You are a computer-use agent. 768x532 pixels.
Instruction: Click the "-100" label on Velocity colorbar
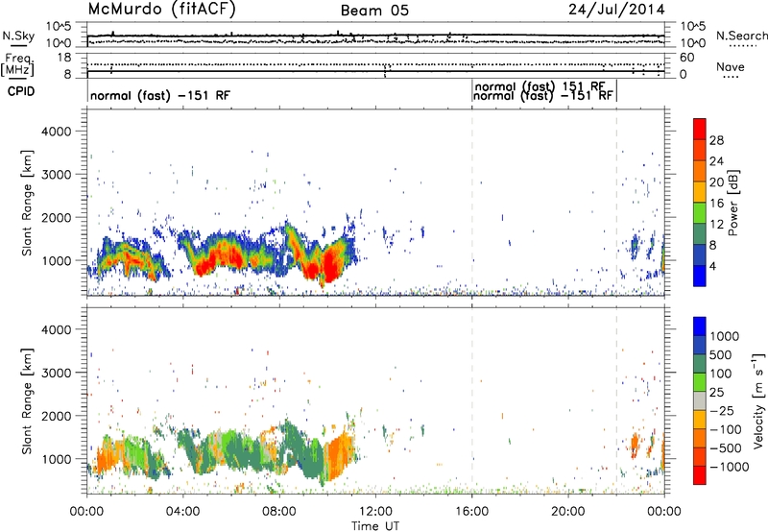click(726, 429)
